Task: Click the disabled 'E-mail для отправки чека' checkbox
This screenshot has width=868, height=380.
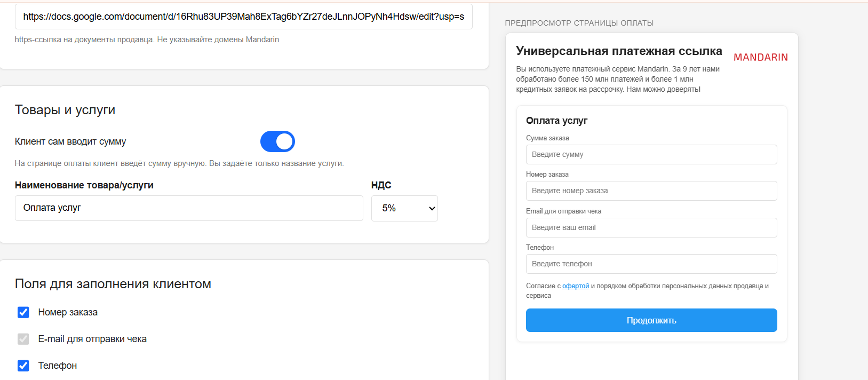Action: tap(23, 339)
